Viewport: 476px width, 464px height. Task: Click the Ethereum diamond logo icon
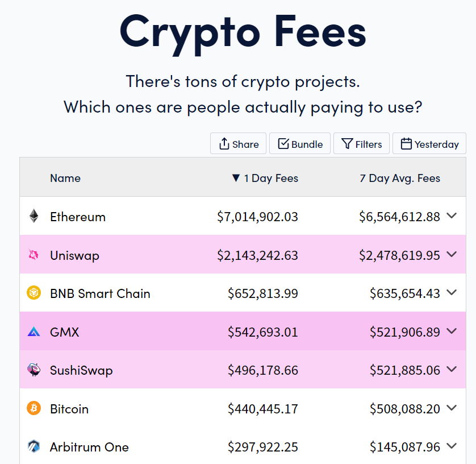point(34,216)
